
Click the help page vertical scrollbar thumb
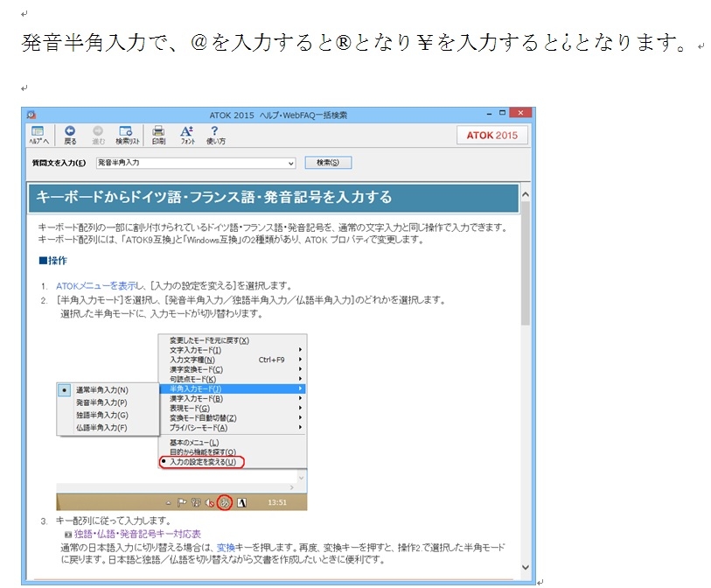coord(526,263)
